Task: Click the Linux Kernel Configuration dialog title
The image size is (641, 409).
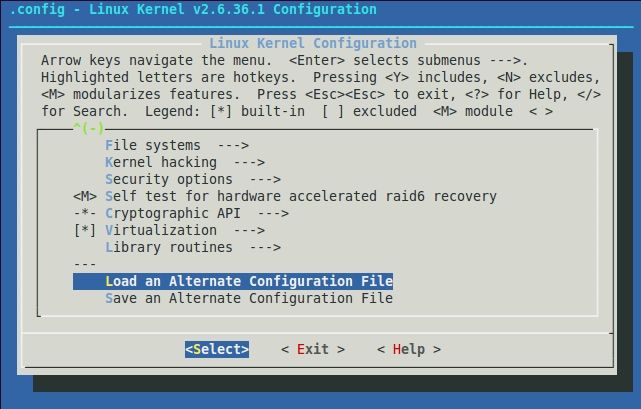Action: click(x=313, y=43)
